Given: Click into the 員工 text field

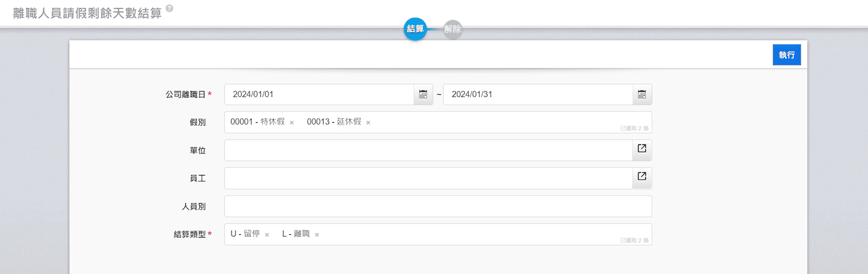Looking at the screenshot, I should point(428,179).
